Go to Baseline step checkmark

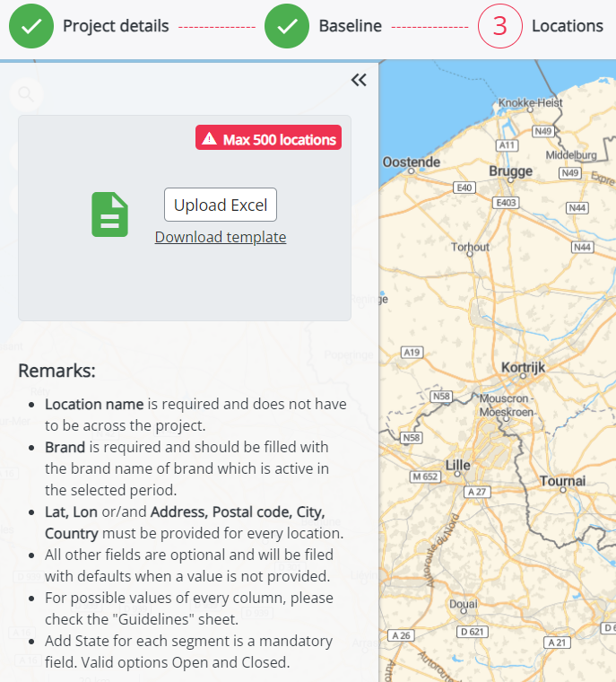tap(287, 26)
